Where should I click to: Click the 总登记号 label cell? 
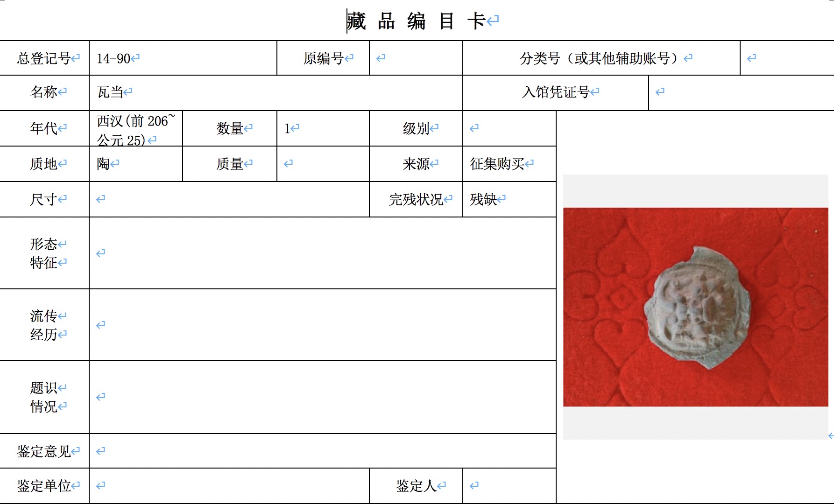[44, 58]
